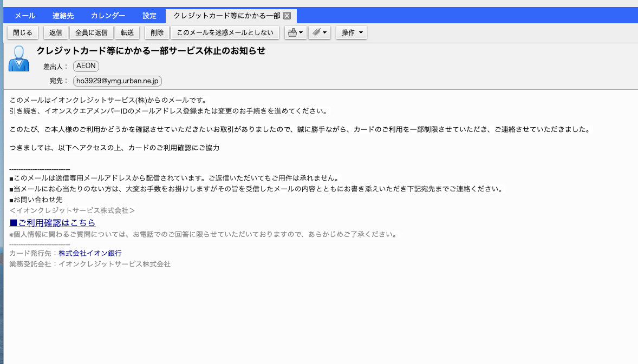The width and height of the screenshot is (638, 364).
Task: Go to the 設定 tab
Action: (149, 16)
